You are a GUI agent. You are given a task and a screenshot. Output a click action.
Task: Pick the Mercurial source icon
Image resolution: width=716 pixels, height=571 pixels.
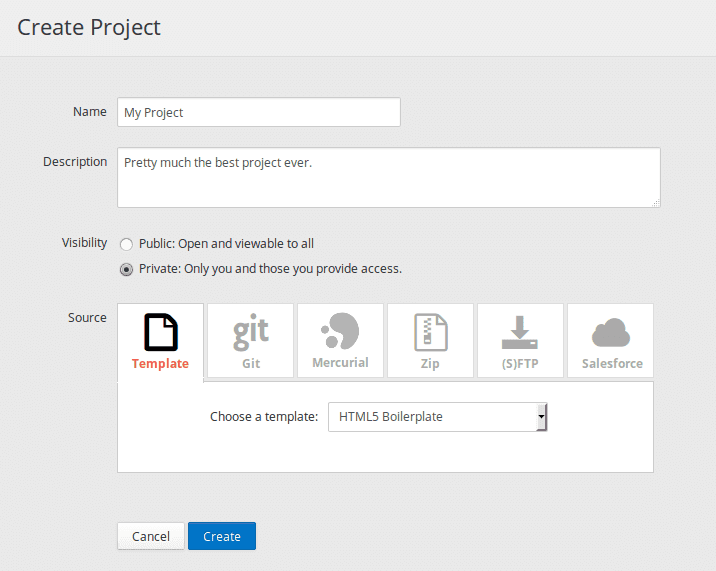340,331
